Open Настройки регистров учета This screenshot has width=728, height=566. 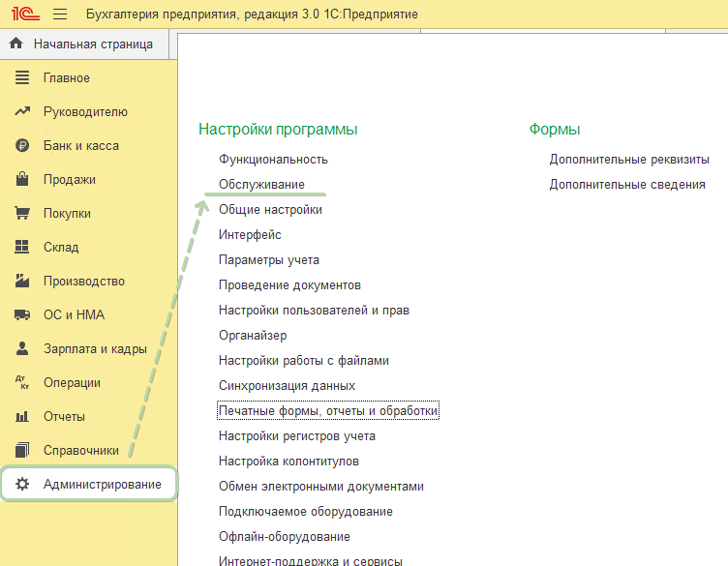(x=296, y=435)
